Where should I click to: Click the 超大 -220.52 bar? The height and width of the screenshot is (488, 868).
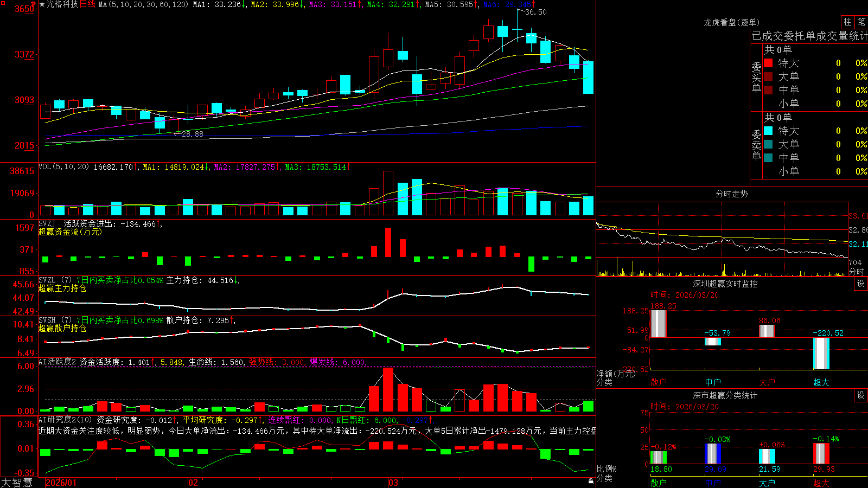click(x=821, y=354)
